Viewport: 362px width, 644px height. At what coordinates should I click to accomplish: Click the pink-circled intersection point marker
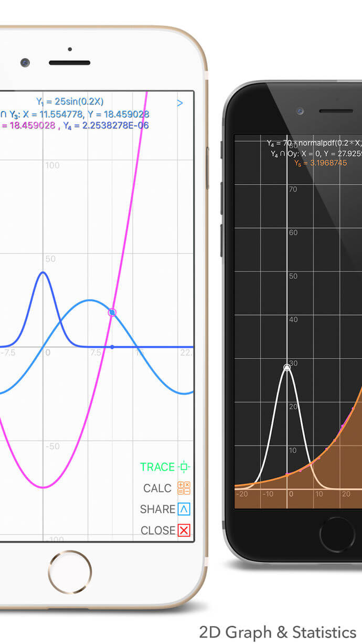pos(112,312)
